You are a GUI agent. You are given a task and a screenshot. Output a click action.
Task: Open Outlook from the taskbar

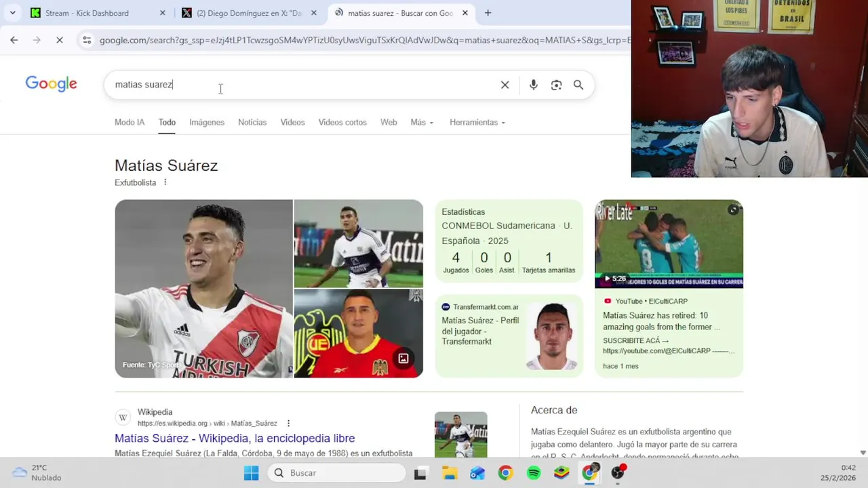tap(477, 473)
